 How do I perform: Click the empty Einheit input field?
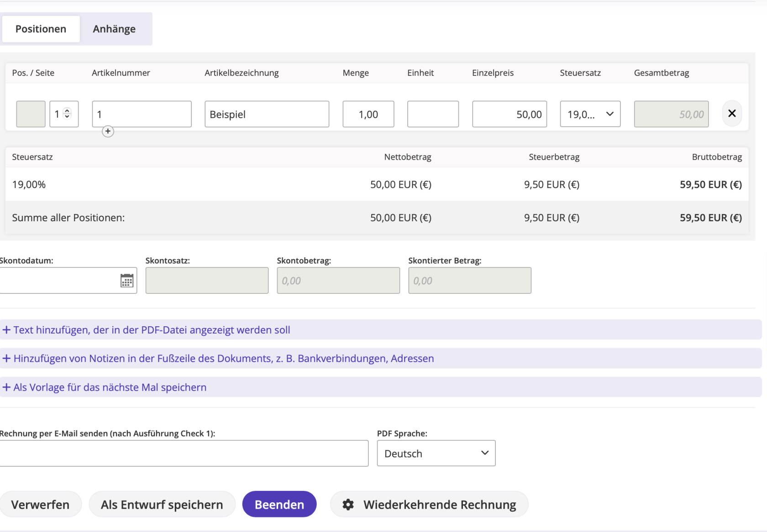coord(433,114)
